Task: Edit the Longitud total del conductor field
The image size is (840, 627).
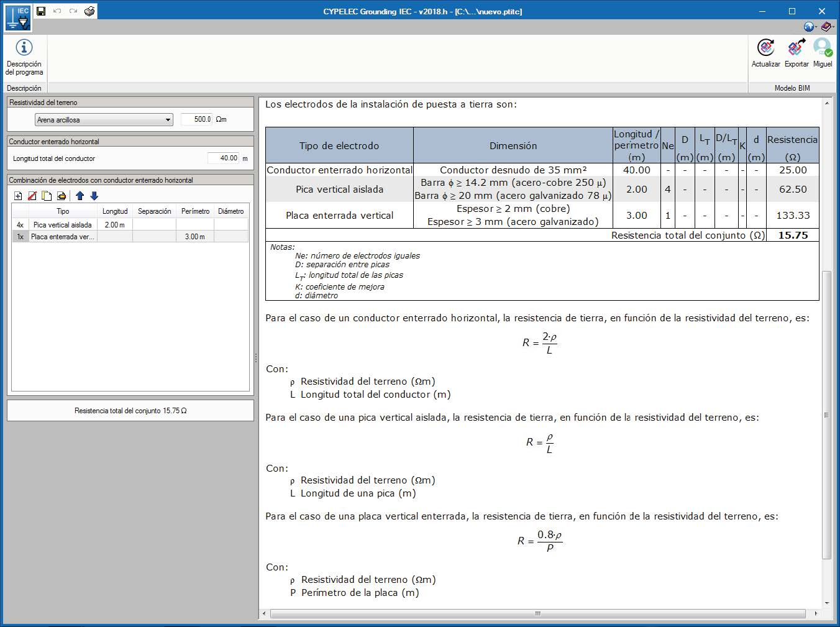Action: [x=224, y=158]
